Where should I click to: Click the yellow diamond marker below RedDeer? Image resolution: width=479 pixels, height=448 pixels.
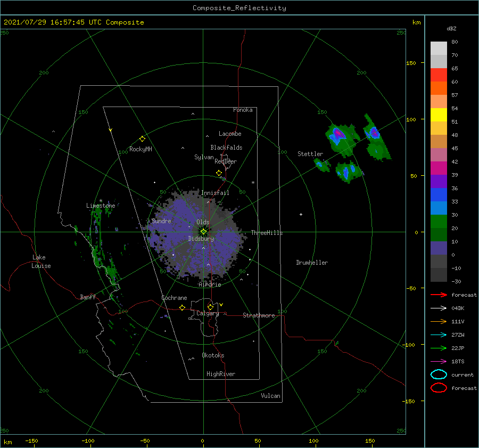pos(219,173)
